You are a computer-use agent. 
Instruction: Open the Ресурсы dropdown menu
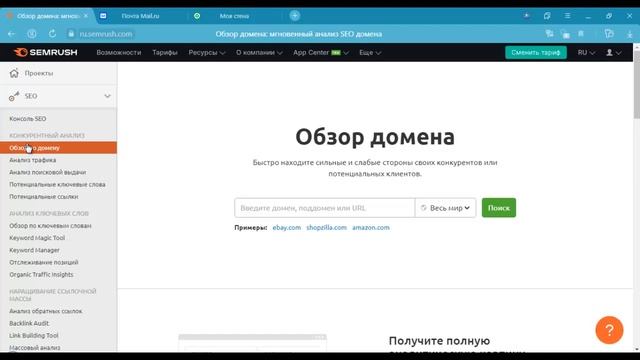(x=207, y=53)
